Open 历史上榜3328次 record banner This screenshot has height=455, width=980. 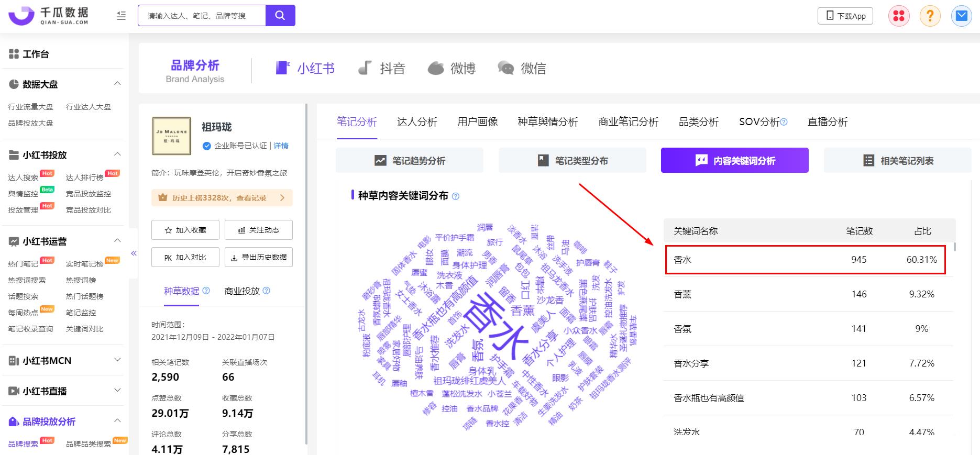coord(222,198)
